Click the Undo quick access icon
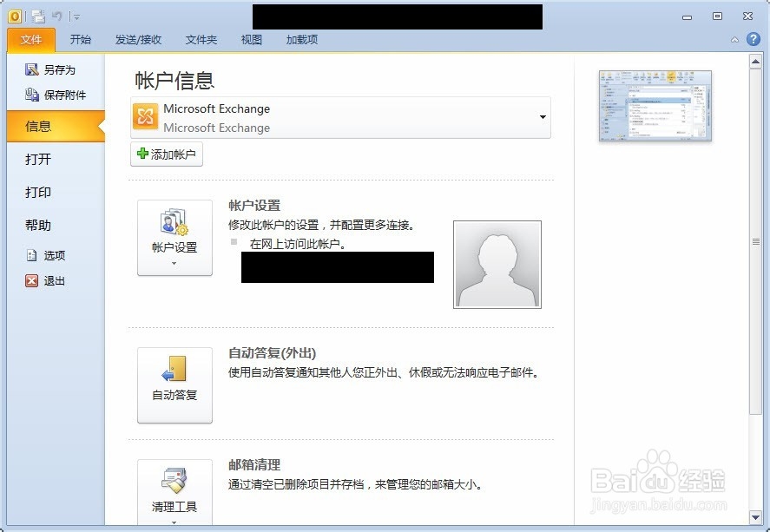Viewport: 770px width, 532px height. pyautogui.click(x=57, y=16)
